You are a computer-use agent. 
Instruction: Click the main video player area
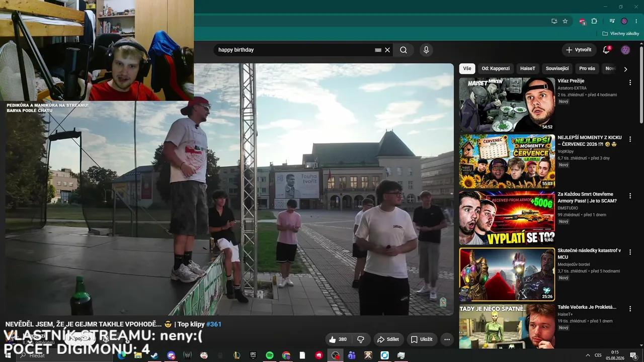(229, 189)
